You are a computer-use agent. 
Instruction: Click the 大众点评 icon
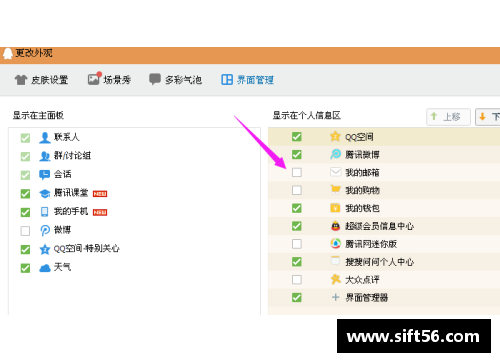pos(335,279)
